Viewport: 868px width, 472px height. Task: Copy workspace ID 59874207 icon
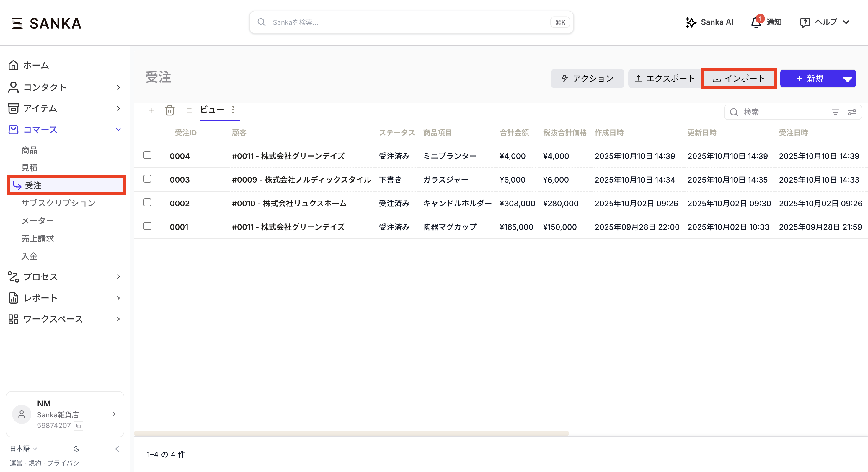coord(79,426)
